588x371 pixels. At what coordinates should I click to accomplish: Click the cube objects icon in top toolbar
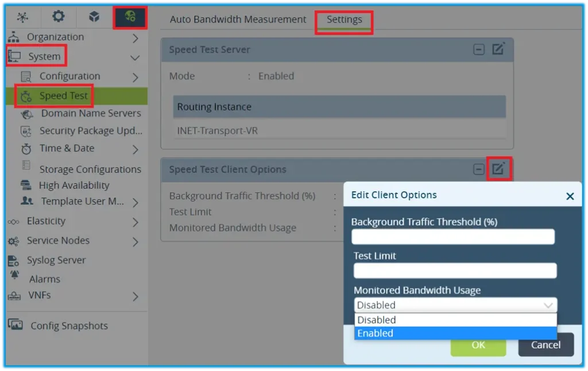tap(94, 17)
